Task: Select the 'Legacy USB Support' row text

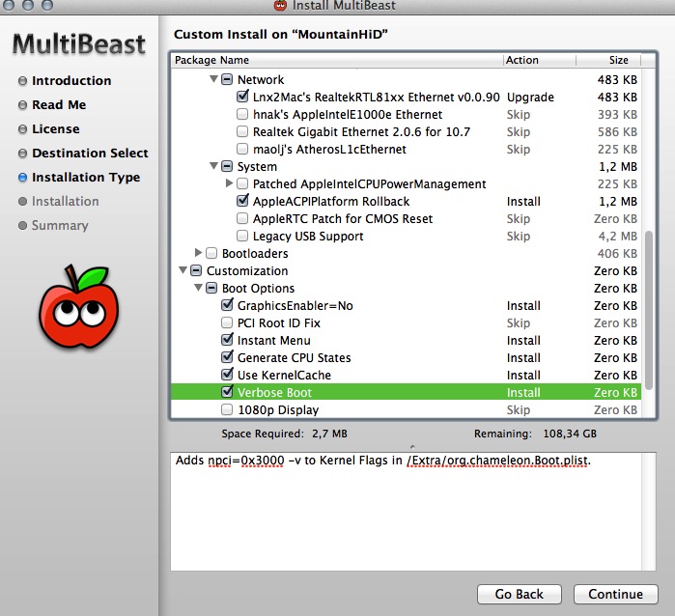Action: [308, 237]
